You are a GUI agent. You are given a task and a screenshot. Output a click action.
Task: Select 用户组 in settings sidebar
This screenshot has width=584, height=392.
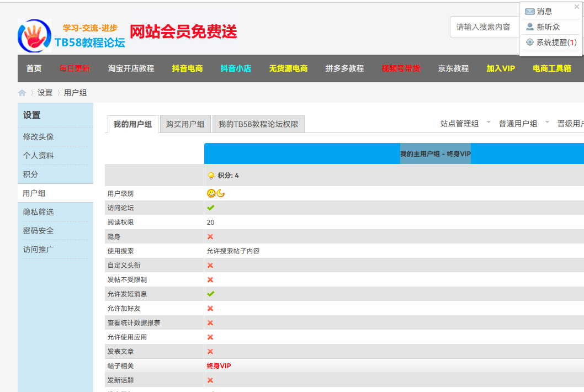coord(34,193)
